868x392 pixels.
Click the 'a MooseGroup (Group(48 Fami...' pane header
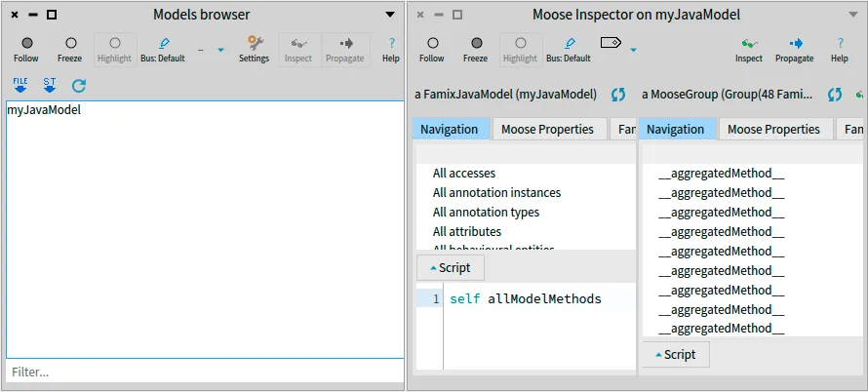(728, 95)
